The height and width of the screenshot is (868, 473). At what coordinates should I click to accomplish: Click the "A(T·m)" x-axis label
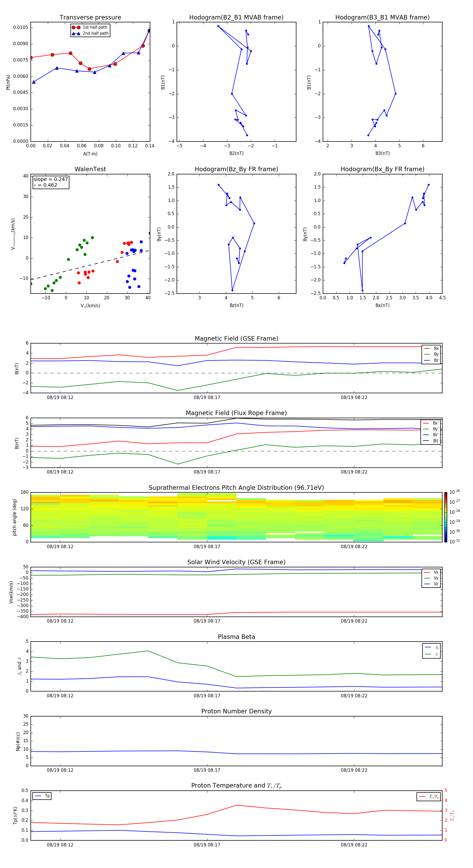coord(90,154)
